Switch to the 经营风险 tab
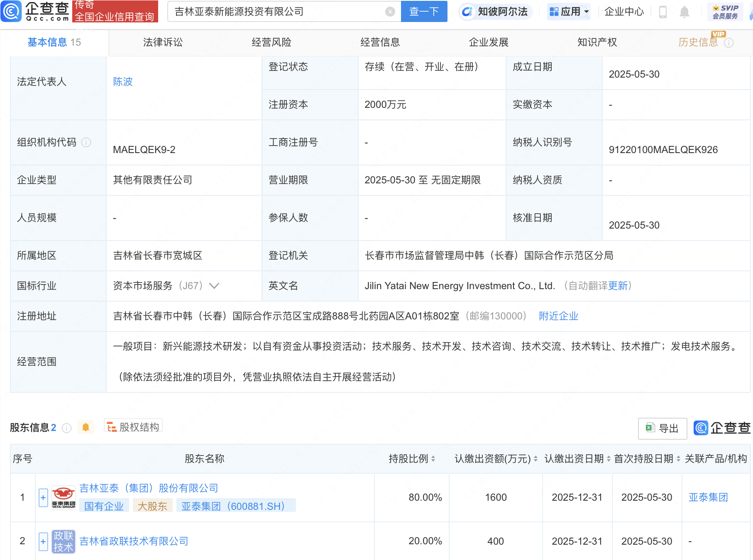Image resolution: width=753 pixels, height=560 pixels. pos(271,42)
